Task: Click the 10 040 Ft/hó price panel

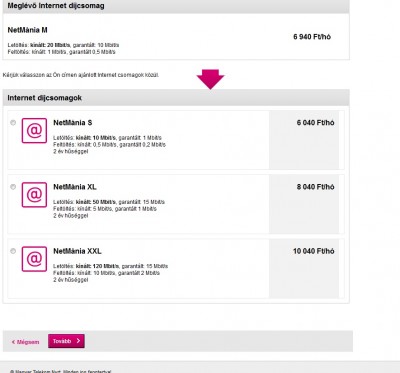Action: pos(304,268)
